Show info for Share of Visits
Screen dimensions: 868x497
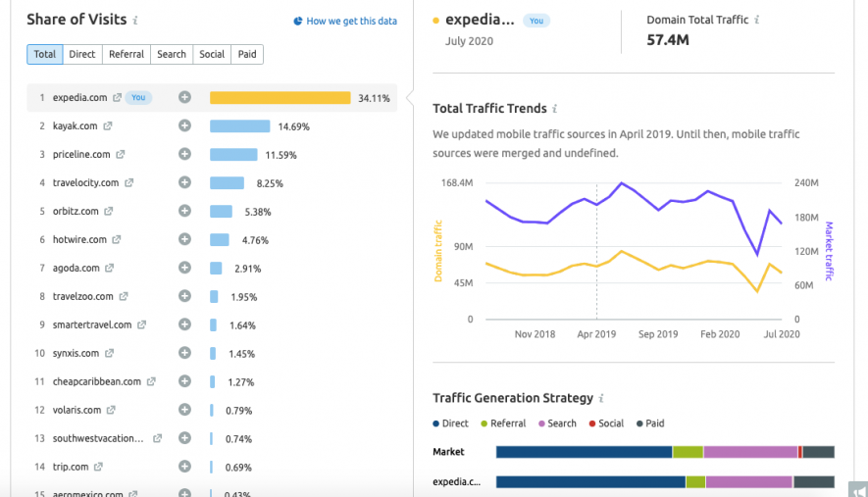(135, 21)
